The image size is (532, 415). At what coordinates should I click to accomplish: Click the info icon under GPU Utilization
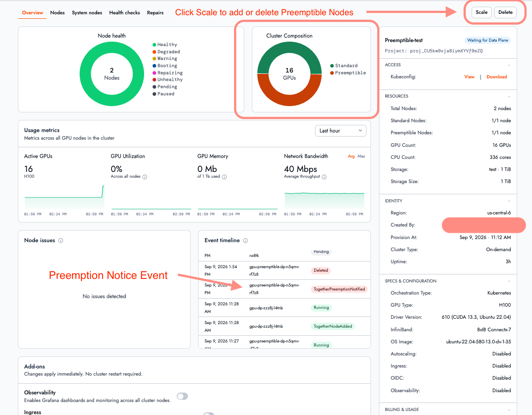pyautogui.click(x=145, y=177)
